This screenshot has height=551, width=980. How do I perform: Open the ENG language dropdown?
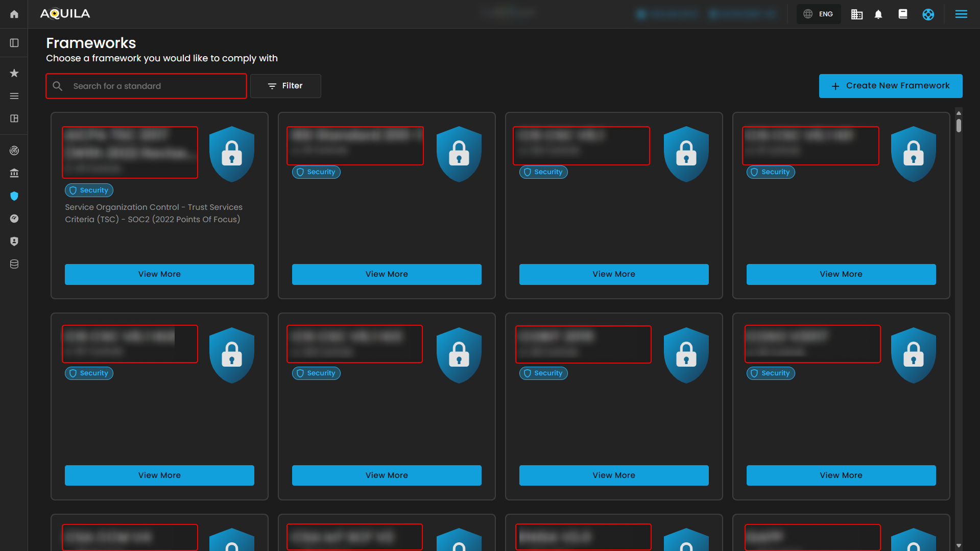pos(819,14)
